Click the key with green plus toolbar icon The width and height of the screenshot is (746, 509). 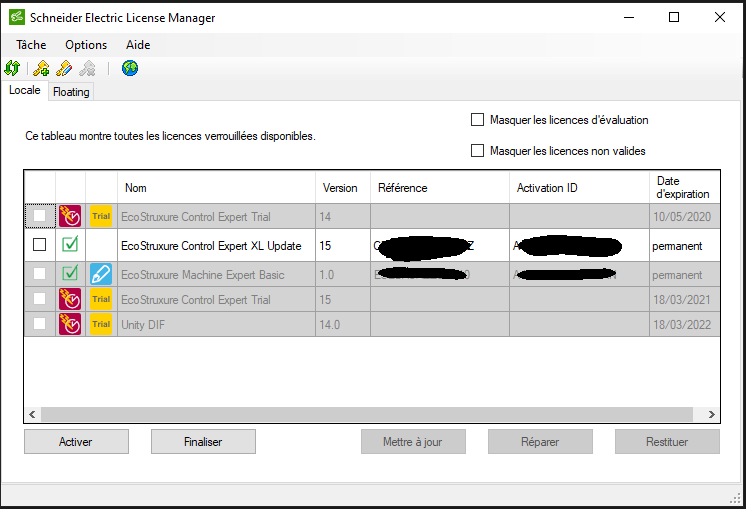click(41, 68)
